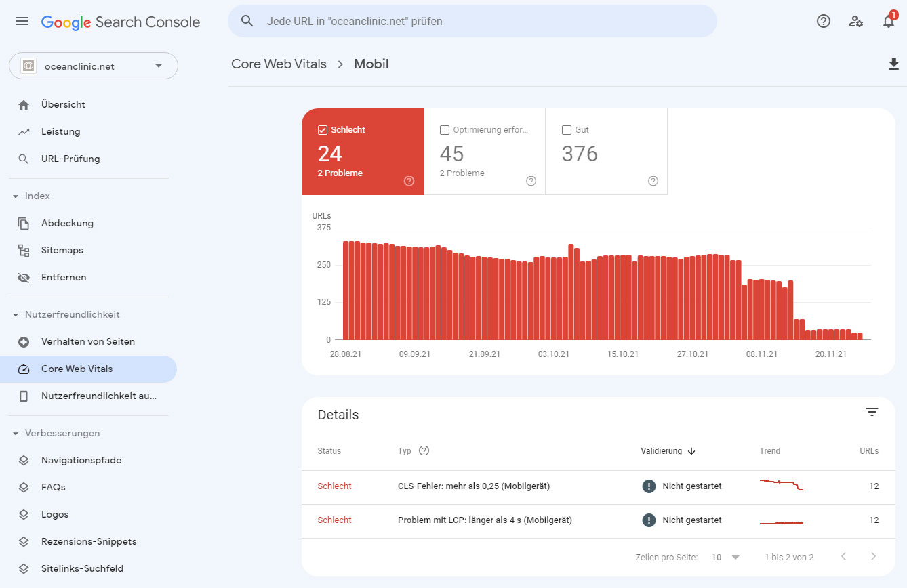Click the Core Web Vitals gauge icon
The width and height of the screenshot is (907, 588).
coord(24,369)
